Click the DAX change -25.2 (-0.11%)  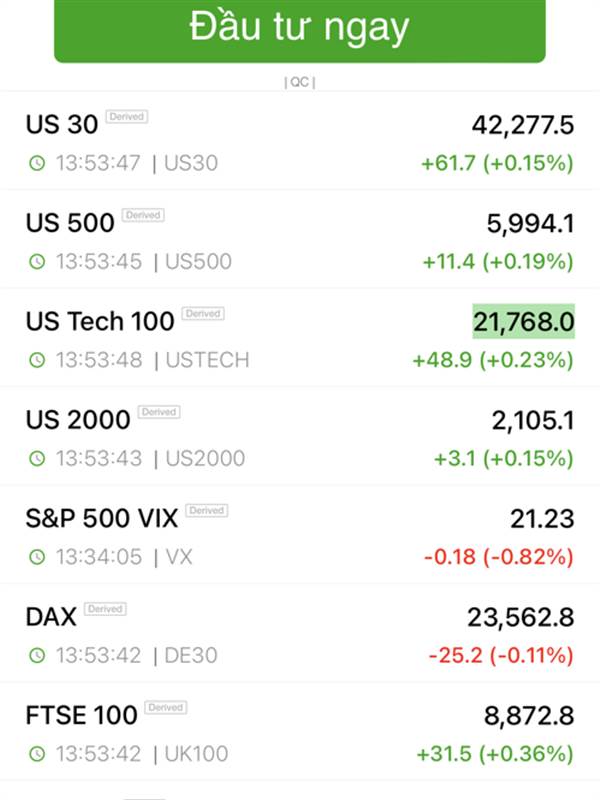(501, 655)
